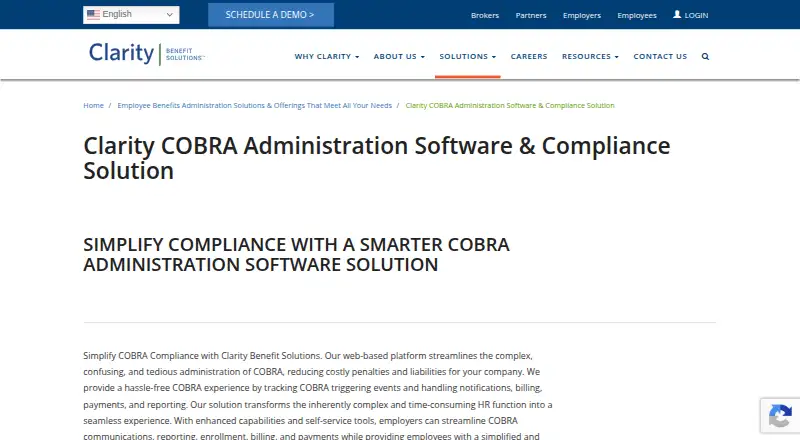This screenshot has width=800, height=440.
Task: Expand the Resources menu
Action: [590, 57]
